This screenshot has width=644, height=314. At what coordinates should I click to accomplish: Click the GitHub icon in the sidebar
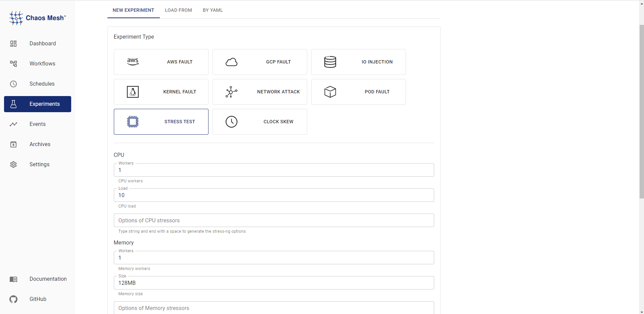coord(13,299)
